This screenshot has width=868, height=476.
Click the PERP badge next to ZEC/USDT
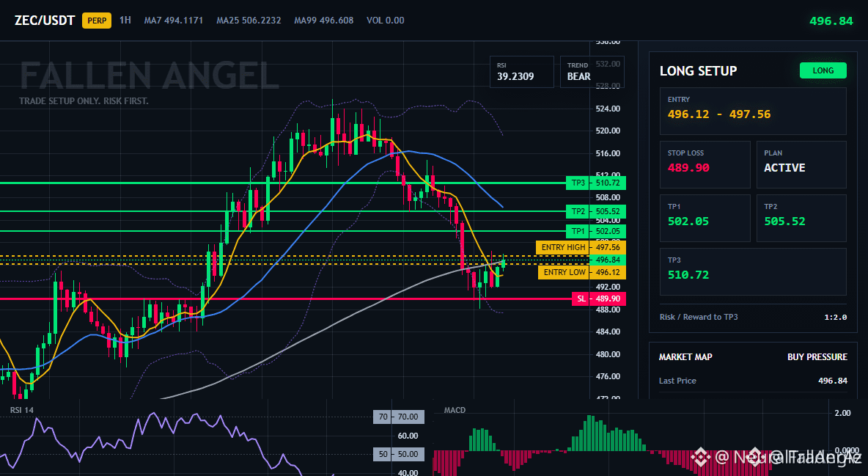tap(97, 21)
